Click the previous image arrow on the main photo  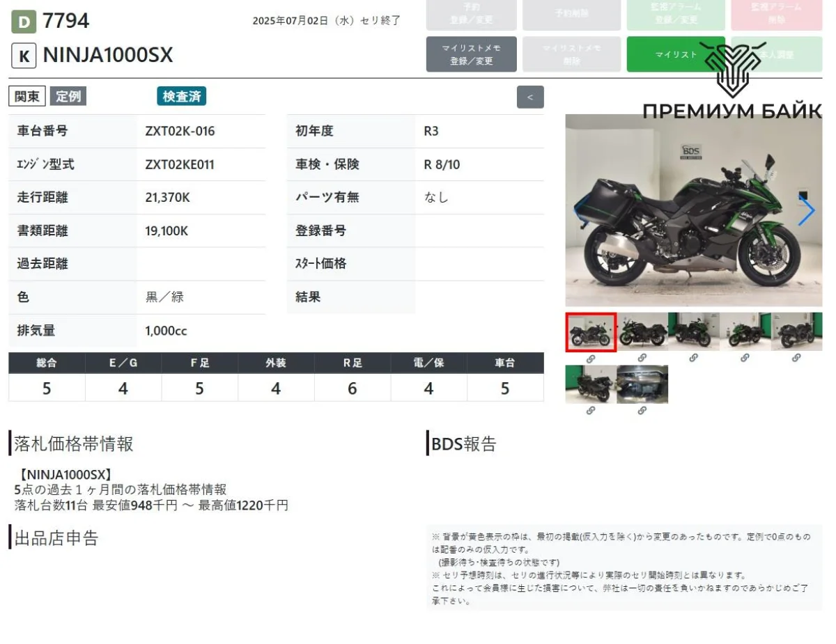click(x=580, y=211)
